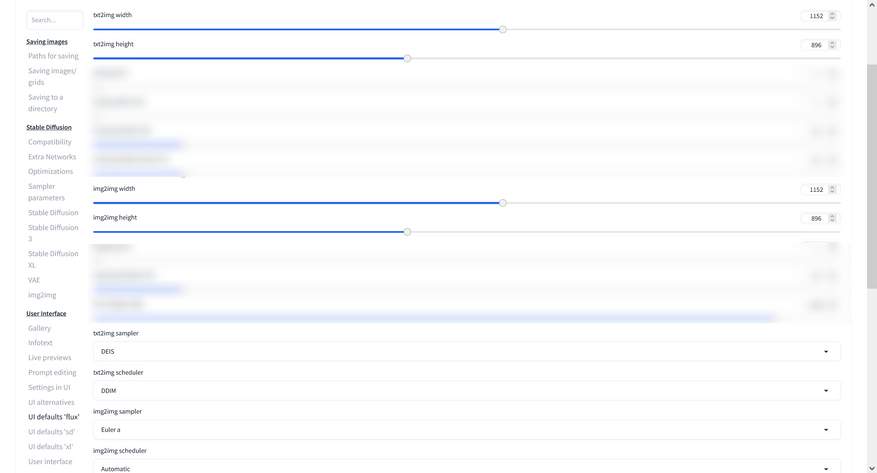Screen dimensions: 877x473
Task: Open the Stable Diffusion XL settings
Action: [x=53, y=258]
